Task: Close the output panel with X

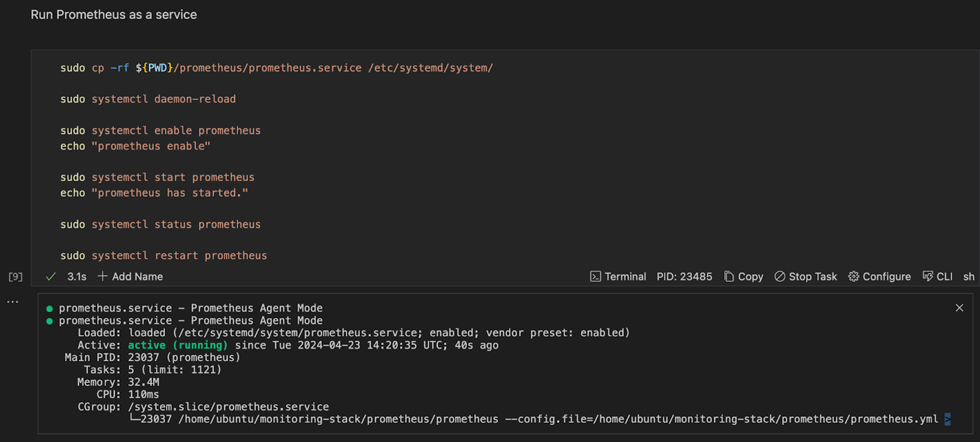Action: click(959, 308)
